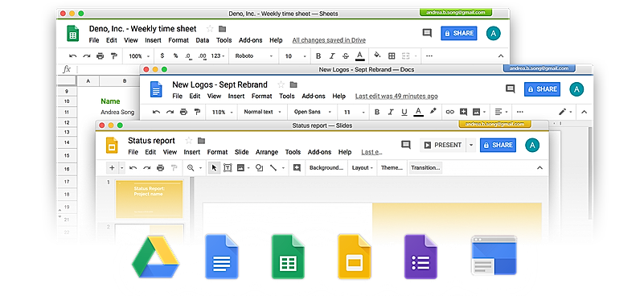The width and height of the screenshot is (644, 296).
Task: Click SHARE button in Sheets window
Action: click(459, 33)
